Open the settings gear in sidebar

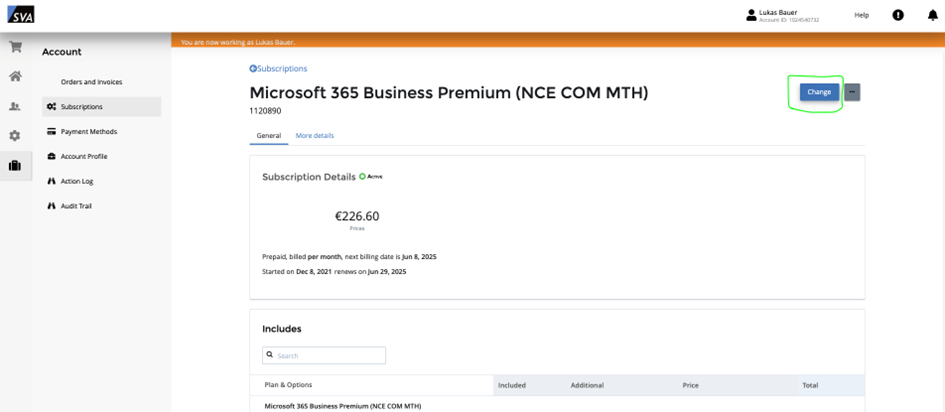point(15,136)
